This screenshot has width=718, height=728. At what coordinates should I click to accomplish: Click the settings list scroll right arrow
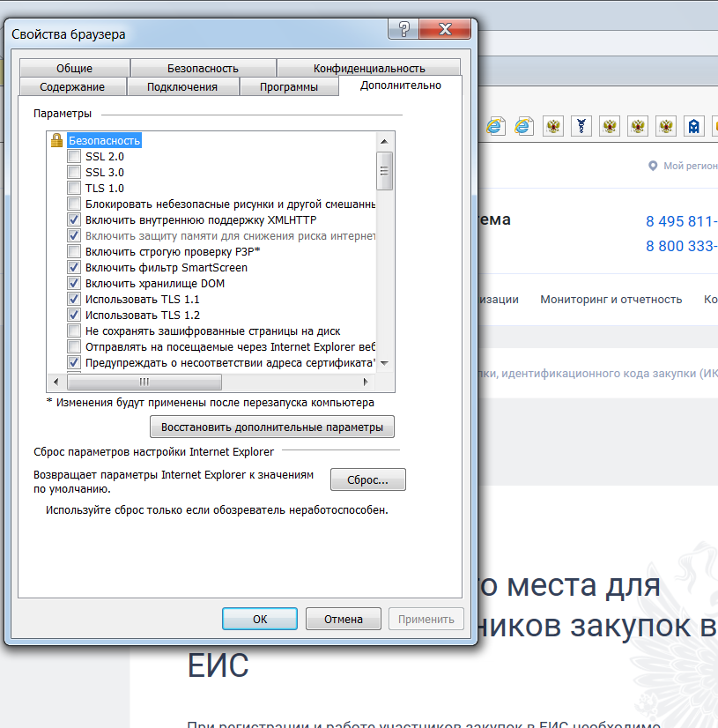(366, 382)
